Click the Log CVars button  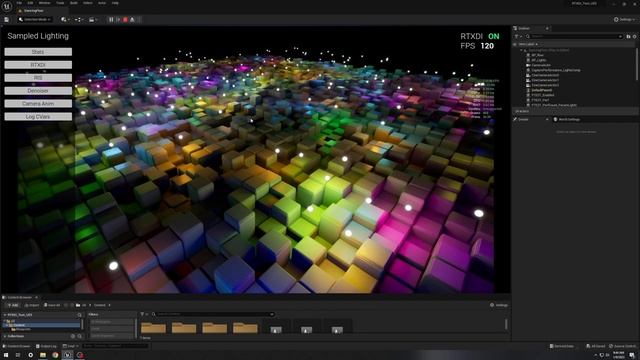(38, 117)
